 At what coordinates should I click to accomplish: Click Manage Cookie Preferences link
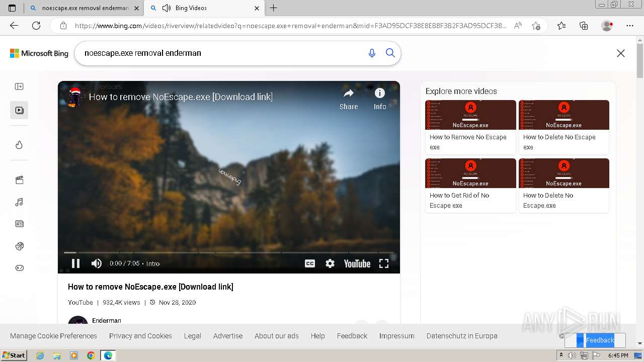coord(53,336)
